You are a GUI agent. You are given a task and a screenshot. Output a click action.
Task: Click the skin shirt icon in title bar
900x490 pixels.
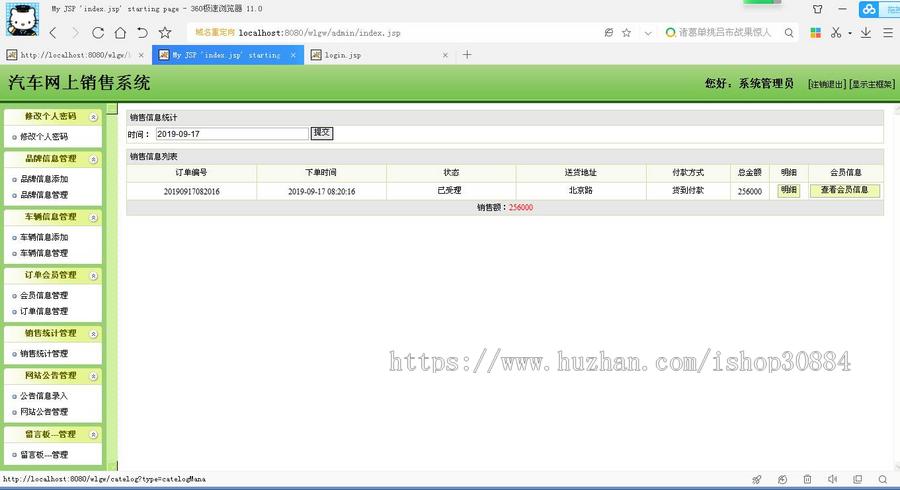pyautogui.click(x=817, y=9)
